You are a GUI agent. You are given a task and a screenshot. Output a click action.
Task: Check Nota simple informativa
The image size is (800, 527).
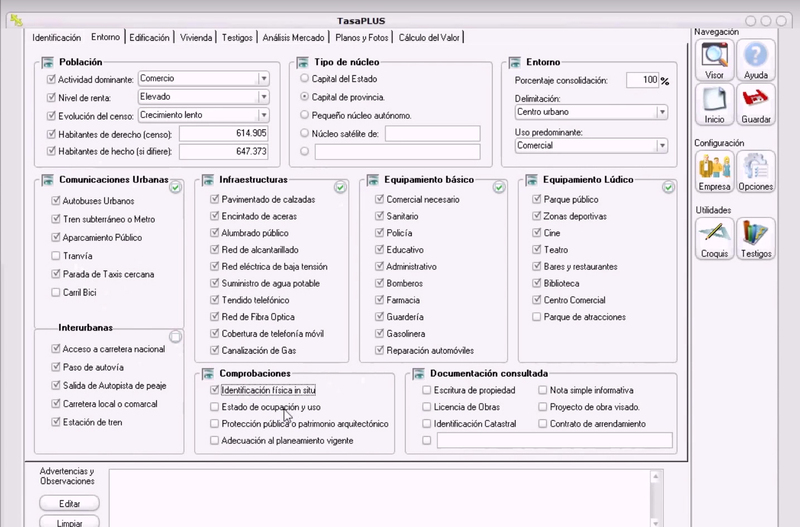(x=542, y=390)
